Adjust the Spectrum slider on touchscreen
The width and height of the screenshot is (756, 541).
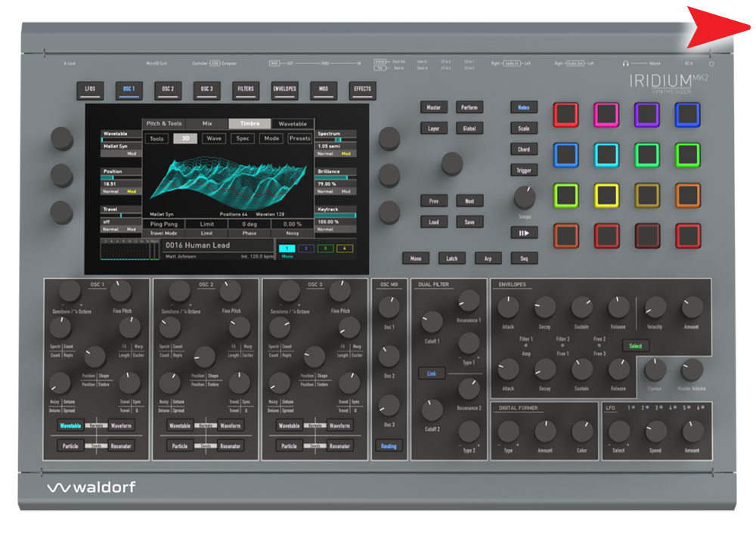[339, 140]
